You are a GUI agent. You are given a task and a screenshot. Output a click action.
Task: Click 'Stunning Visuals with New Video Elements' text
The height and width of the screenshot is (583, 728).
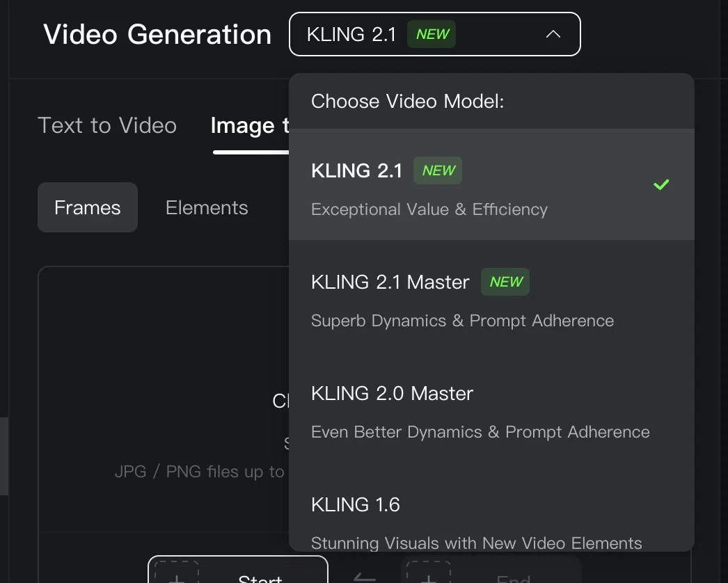[x=476, y=543]
